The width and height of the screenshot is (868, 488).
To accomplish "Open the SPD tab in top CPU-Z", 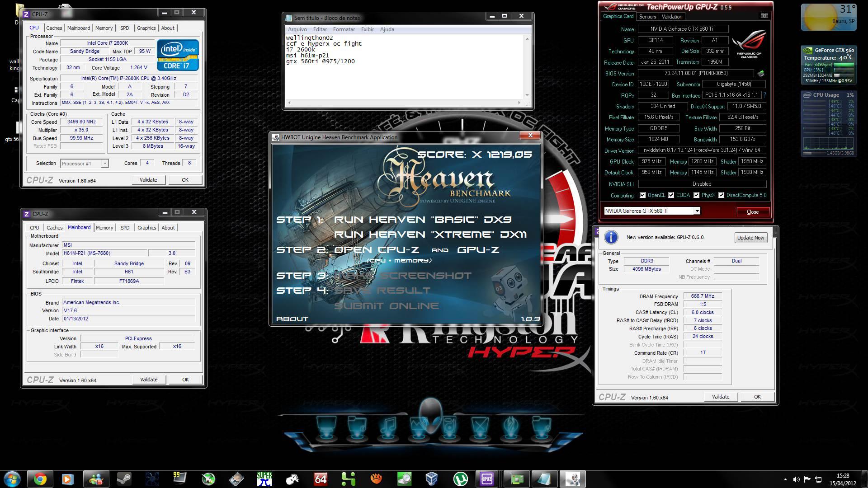I will point(125,28).
